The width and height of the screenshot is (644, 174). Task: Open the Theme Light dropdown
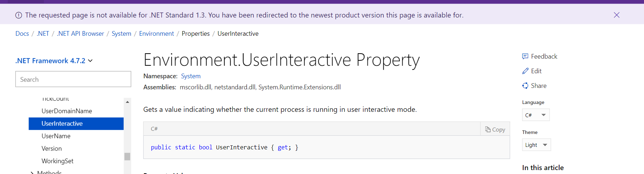[x=536, y=145]
